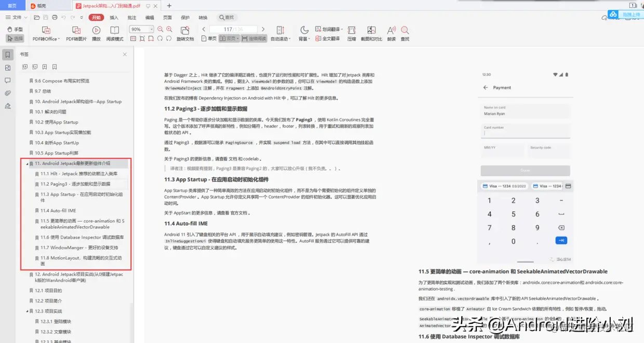Open the 页面 page tab
This screenshot has width=644, height=343.
tap(168, 17)
